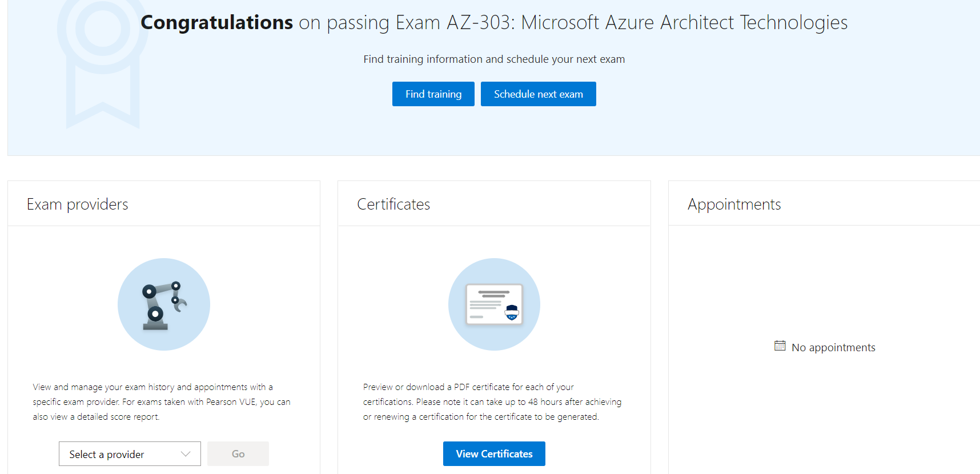Click Schedule next exam button

click(539, 94)
